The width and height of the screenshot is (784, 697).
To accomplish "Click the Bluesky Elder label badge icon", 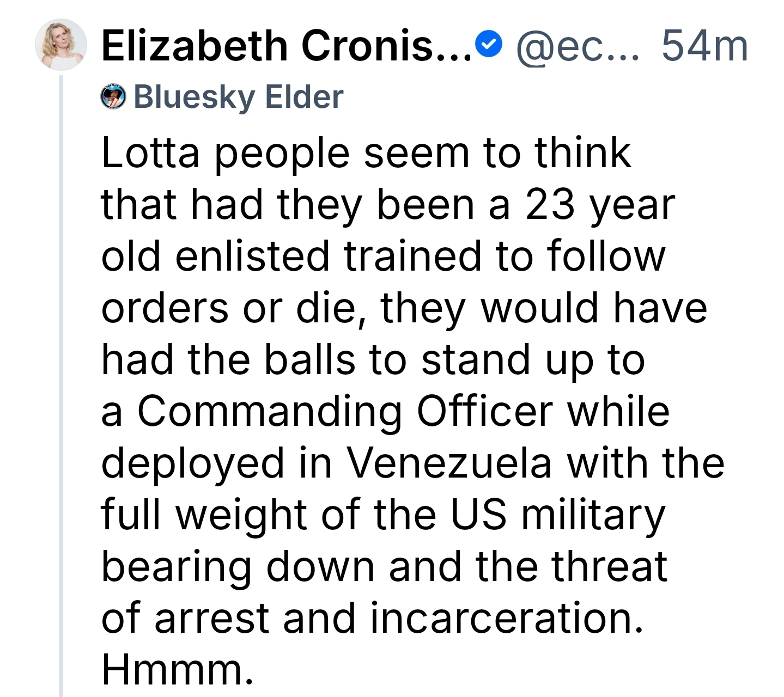I will coord(113,98).
